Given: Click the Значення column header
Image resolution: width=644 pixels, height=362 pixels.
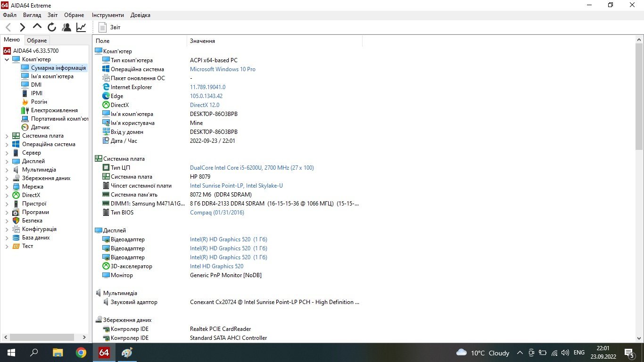Looking at the screenshot, I should (x=203, y=41).
